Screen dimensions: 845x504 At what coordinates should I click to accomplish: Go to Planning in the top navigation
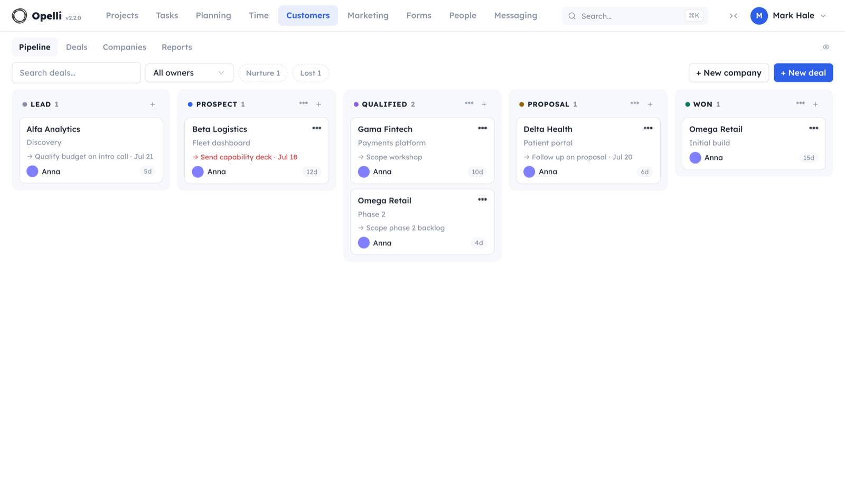[213, 16]
